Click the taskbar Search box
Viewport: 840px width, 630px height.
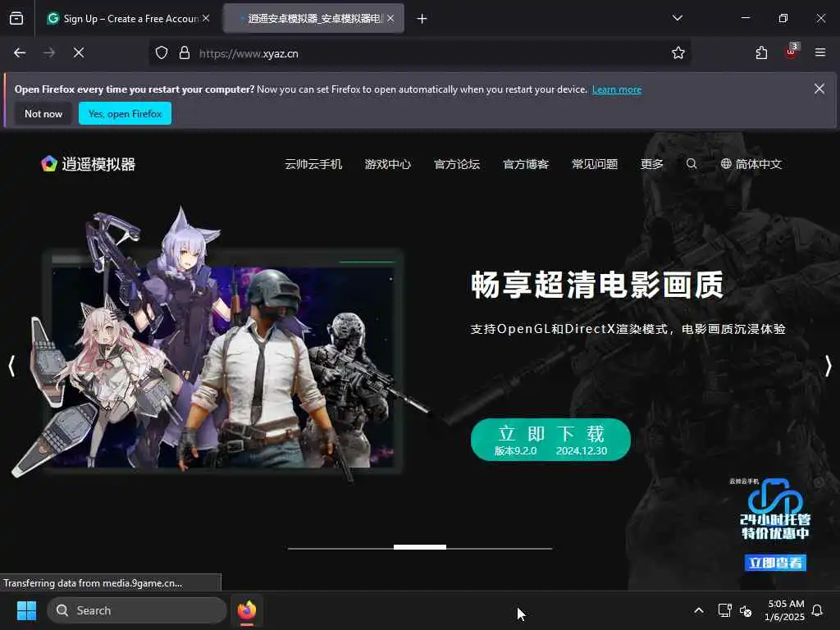[x=137, y=610]
